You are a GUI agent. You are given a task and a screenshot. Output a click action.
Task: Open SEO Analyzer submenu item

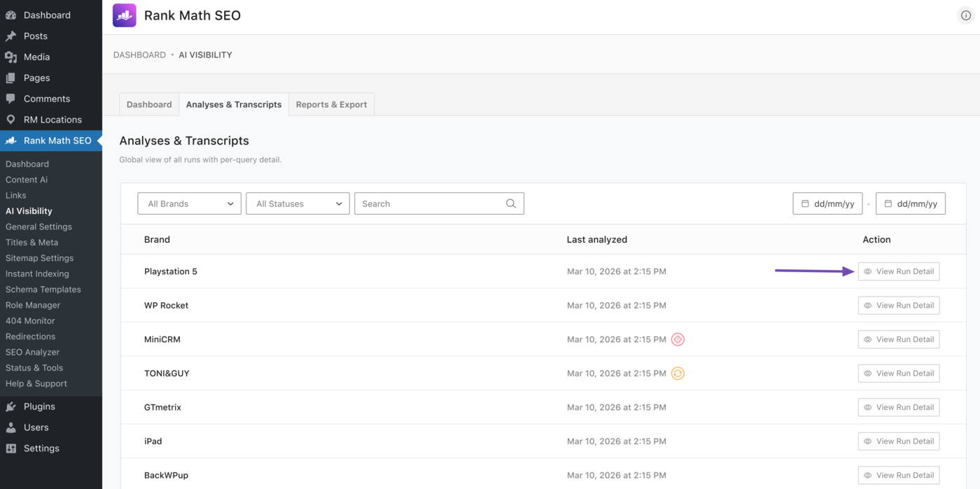(x=33, y=352)
